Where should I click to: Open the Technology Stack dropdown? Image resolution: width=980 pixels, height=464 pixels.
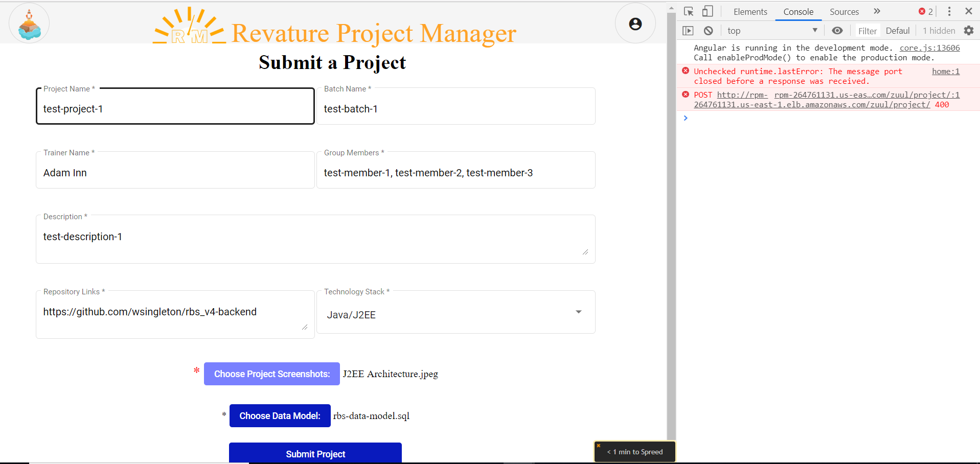point(578,311)
